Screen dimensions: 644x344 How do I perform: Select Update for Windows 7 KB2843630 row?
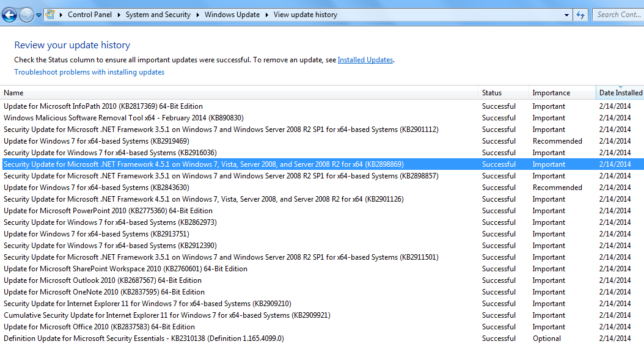(x=322, y=187)
